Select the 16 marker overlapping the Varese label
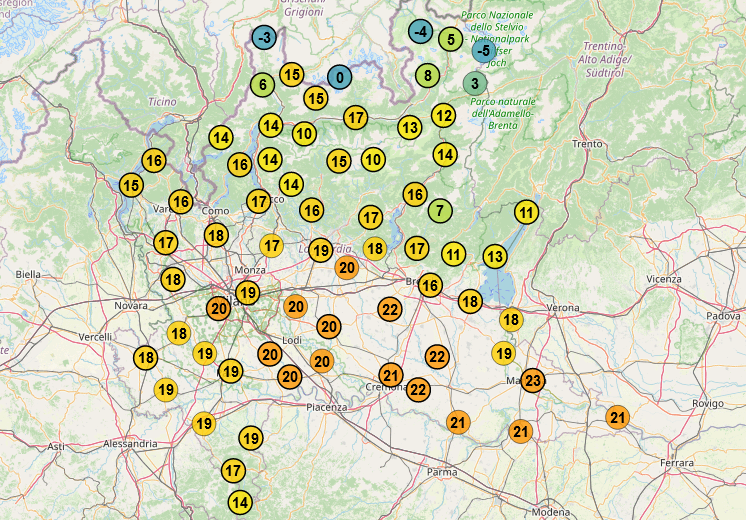The width and height of the screenshot is (746, 520). 181,202
